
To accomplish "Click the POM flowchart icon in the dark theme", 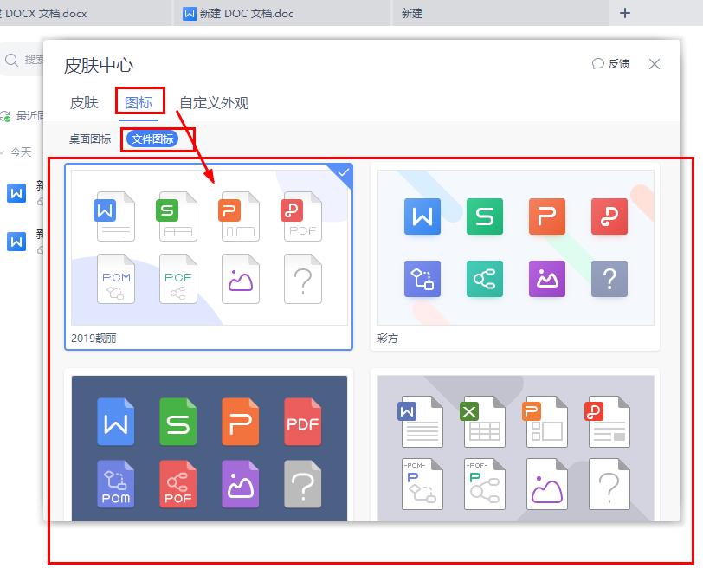I will coord(115,485).
